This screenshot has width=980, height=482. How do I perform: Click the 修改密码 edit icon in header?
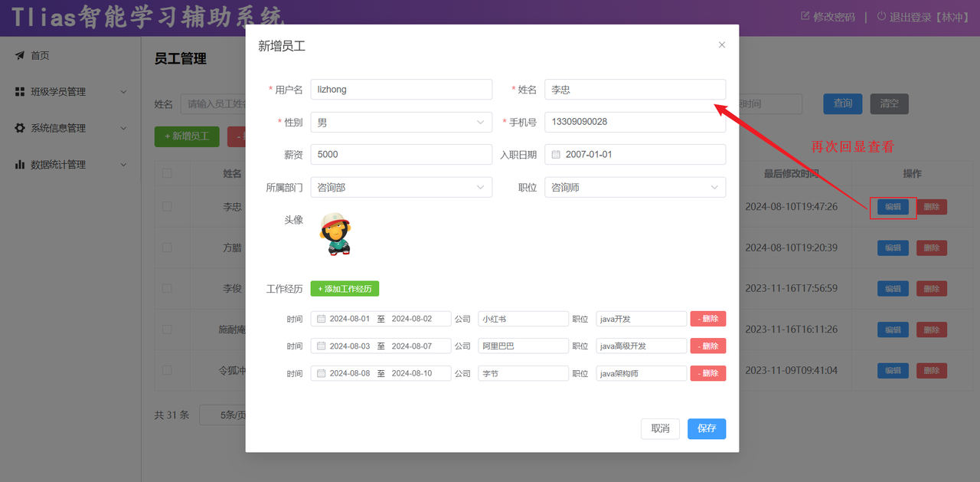click(805, 16)
